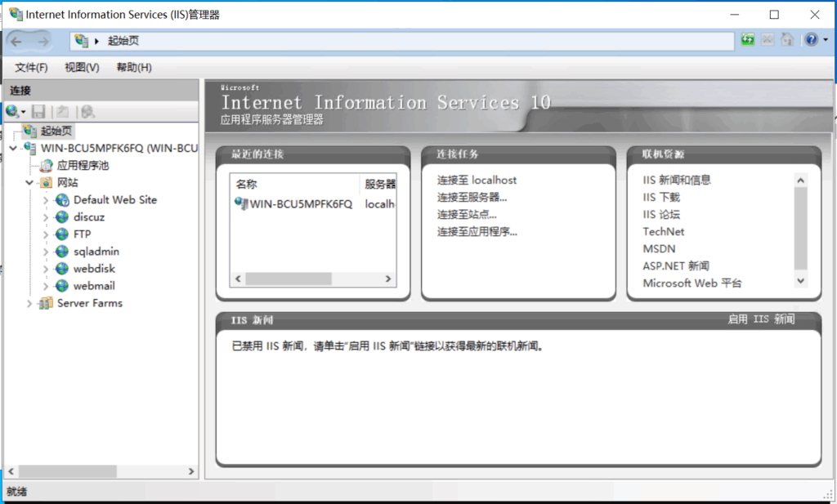Image resolution: width=837 pixels, height=504 pixels.
Task: Select the discuz site globe icon
Action: pos(62,217)
